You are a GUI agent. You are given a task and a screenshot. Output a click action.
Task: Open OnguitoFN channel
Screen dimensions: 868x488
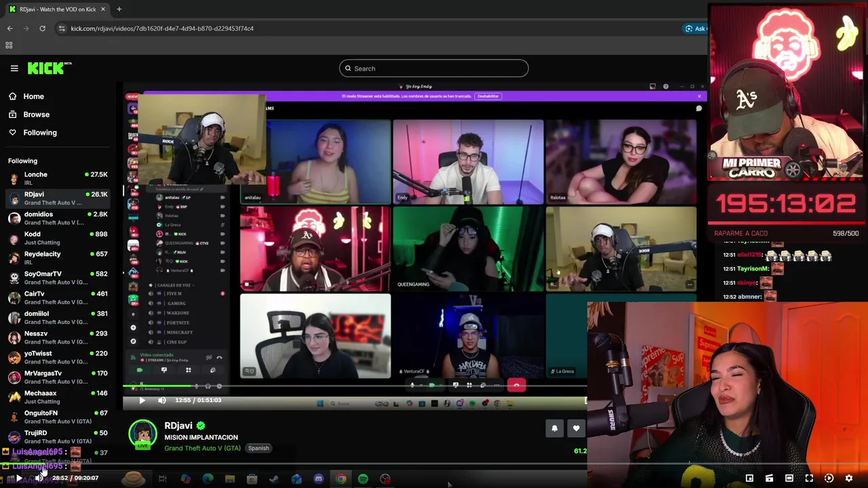click(58, 417)
